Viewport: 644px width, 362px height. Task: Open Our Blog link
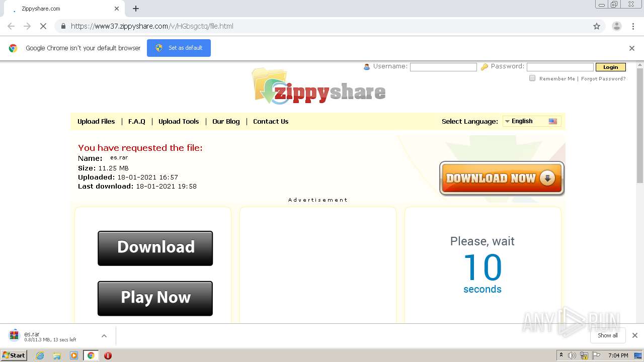click(226, 121)
